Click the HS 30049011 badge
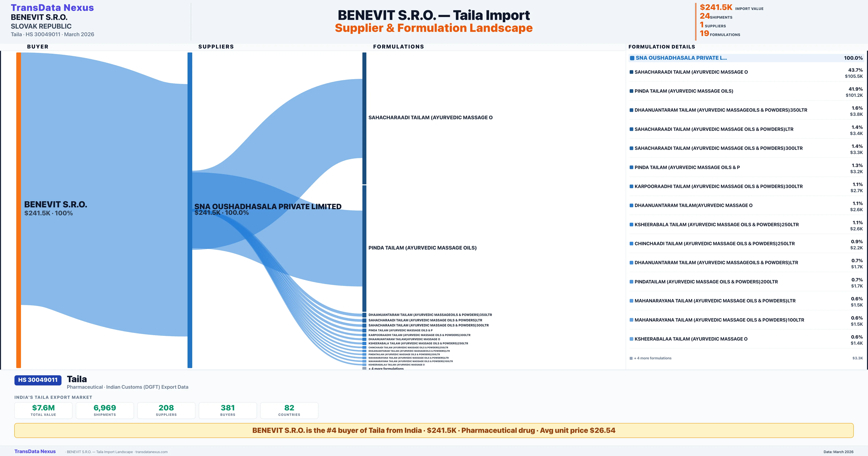868x456 pixels. coord(38,380)
